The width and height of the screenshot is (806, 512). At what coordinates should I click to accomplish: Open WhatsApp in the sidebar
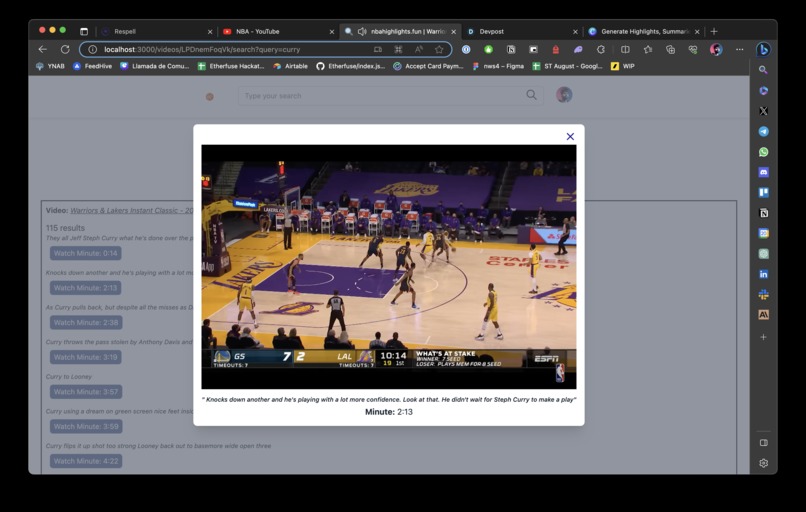763,152
